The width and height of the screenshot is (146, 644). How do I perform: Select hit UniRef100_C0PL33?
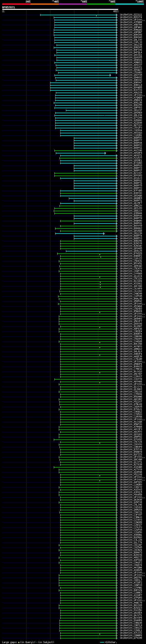[131, 42]
